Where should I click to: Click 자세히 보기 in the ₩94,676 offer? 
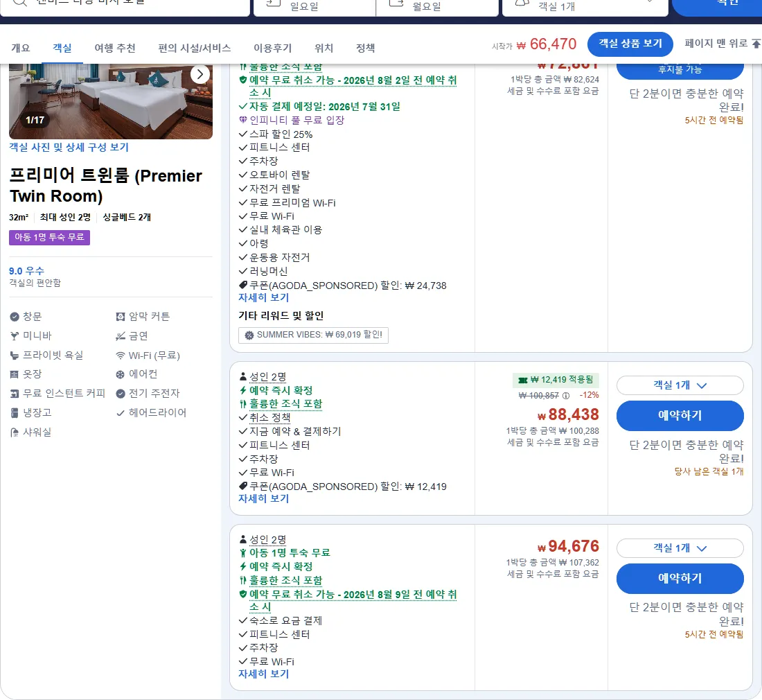[264, 674]
